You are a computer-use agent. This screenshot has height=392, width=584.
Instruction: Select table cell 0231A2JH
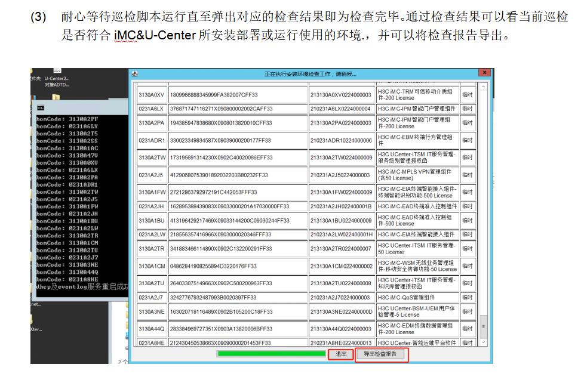[x=152, y=206]
